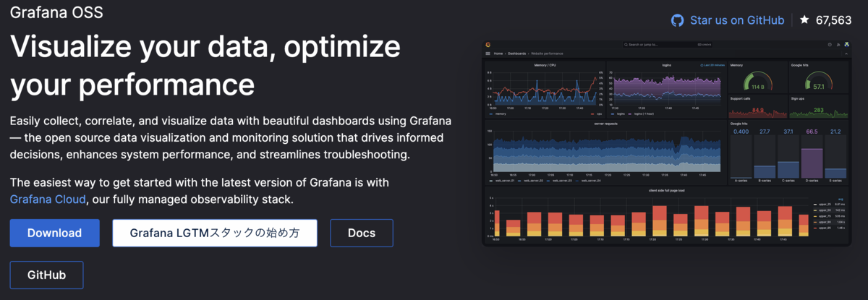Toggle memory legend entry in preview
The height and width of the screenshot is (300, 868).
coord(498,114)
